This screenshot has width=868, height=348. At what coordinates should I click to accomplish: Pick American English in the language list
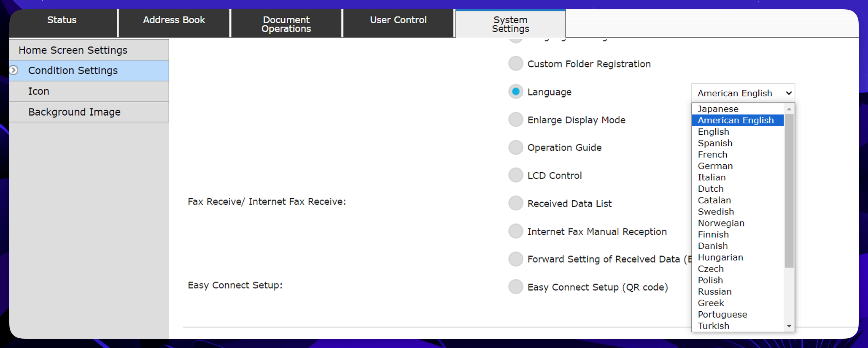[738, 120]
